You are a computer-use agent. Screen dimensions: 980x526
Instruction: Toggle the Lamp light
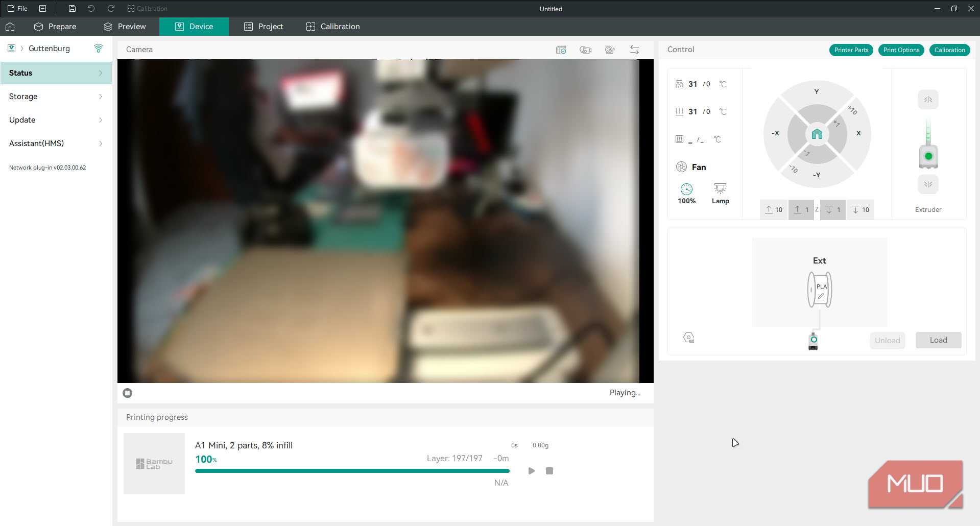[720, 194]
